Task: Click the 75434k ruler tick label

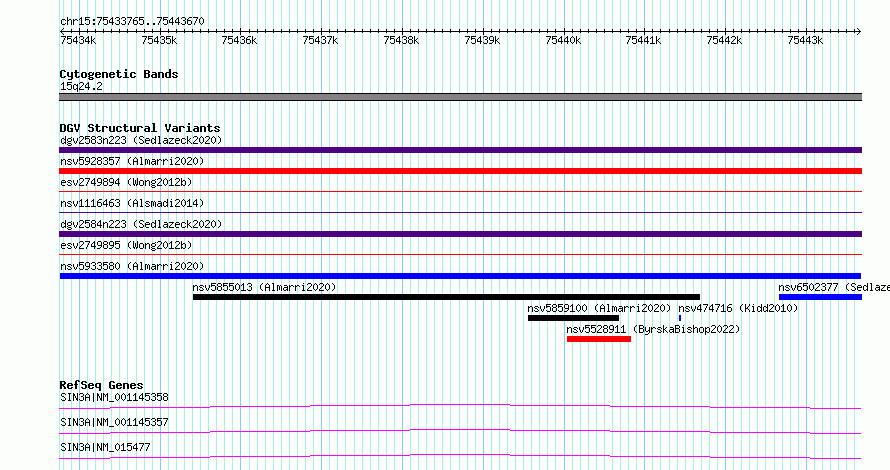Action: point(78,40)
